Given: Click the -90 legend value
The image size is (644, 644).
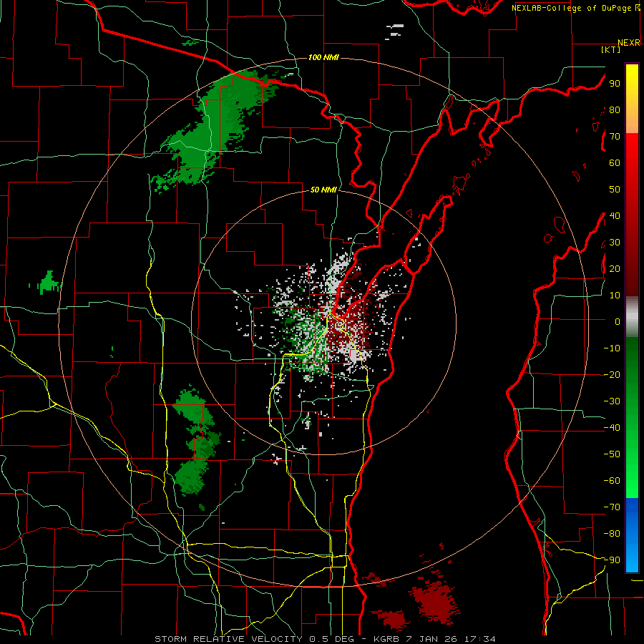Looking at the screenshot, I should pyautogui.click(x=612, y=560).
